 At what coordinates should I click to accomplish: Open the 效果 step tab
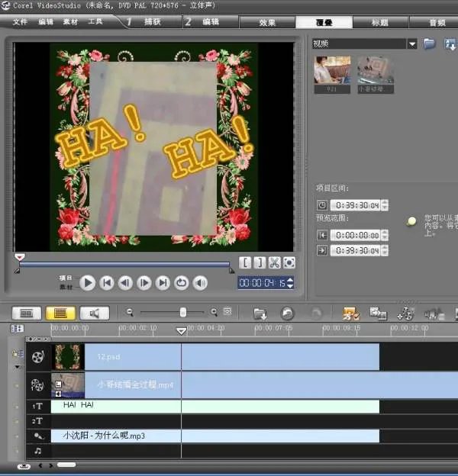267,22
